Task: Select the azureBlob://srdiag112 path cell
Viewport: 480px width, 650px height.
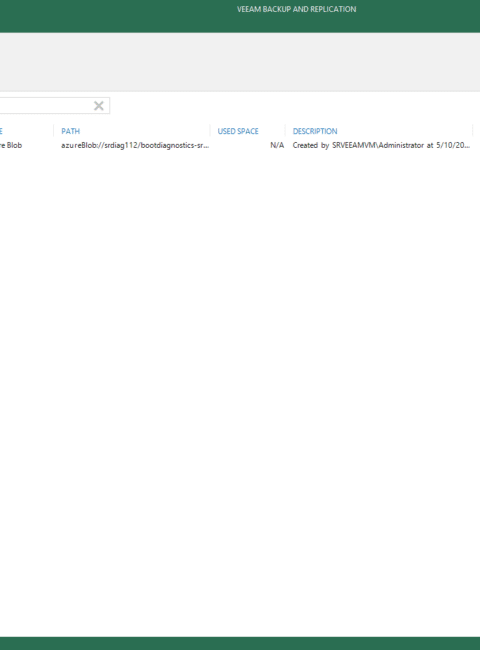Action: (135, 146)
